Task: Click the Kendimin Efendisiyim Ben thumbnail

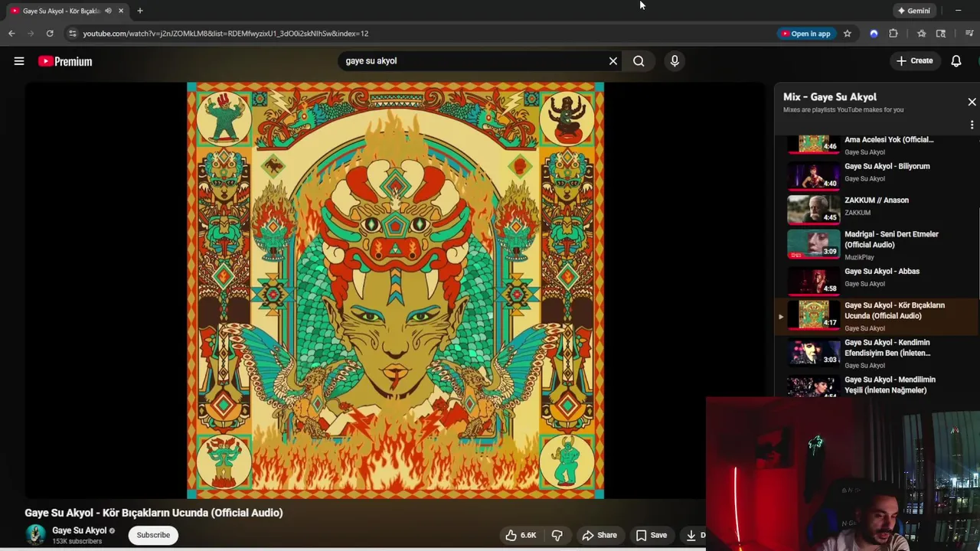Action: 813,351
